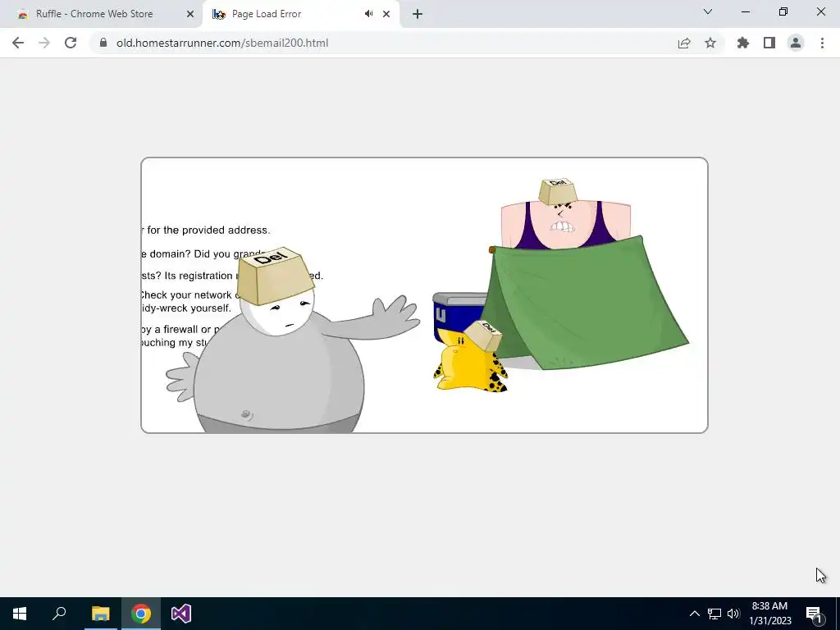
Task: Click the Chrome taskbar icon
Action: pos(141,614)
